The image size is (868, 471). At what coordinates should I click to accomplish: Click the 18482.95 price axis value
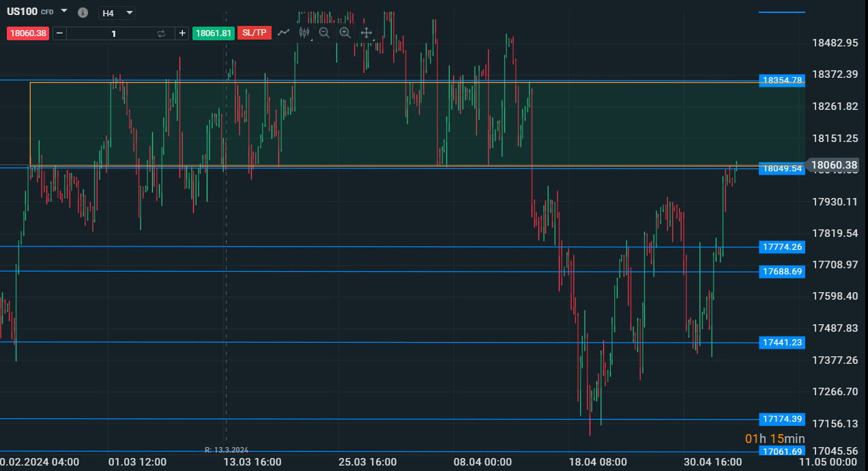(x=835, y=42)
